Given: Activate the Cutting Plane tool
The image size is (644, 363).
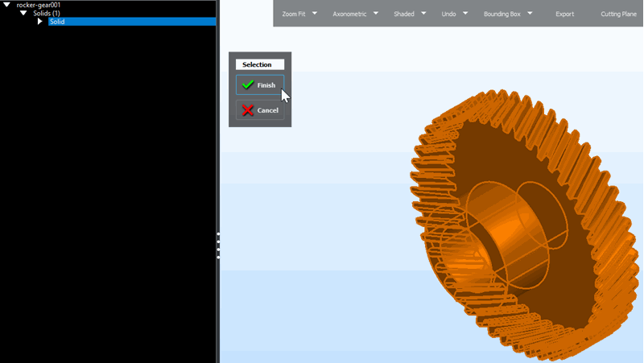Looking at the screenshot, I should click(618, 14).
